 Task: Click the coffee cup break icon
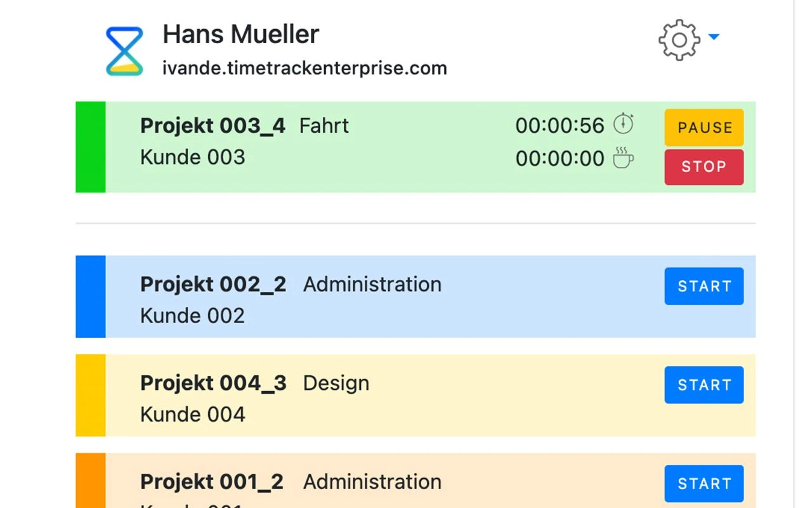click(623, 157)
